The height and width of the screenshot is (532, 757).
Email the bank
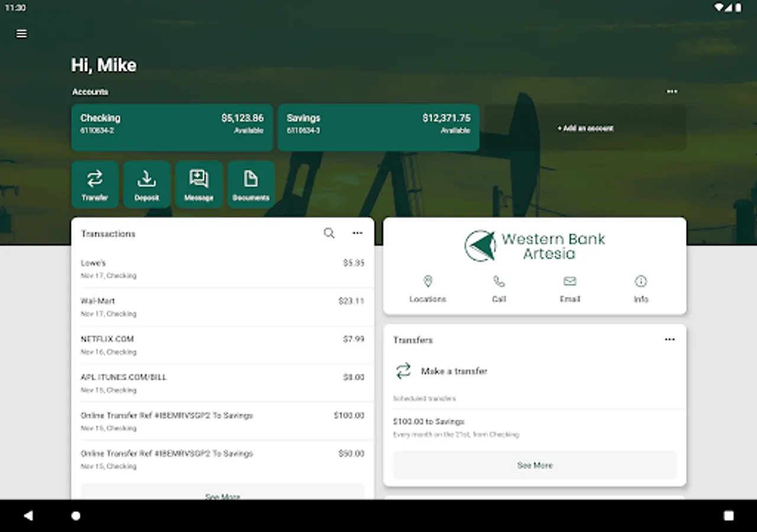point(570,288)
